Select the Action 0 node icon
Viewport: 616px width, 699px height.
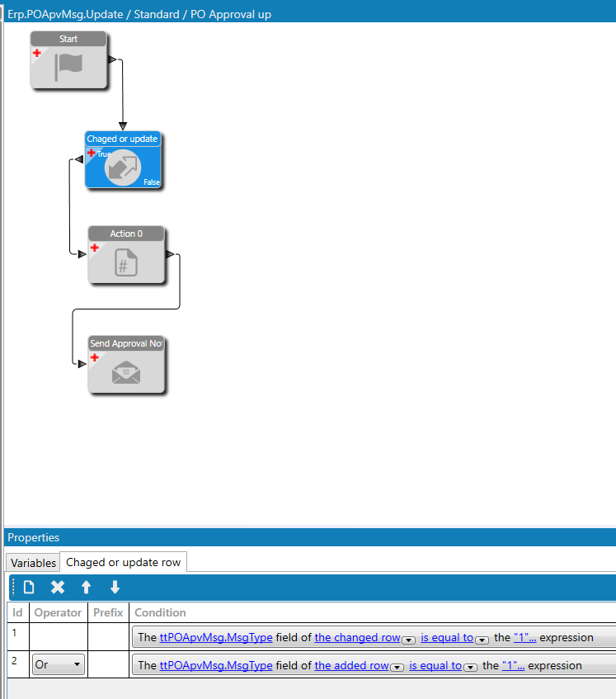126,262
